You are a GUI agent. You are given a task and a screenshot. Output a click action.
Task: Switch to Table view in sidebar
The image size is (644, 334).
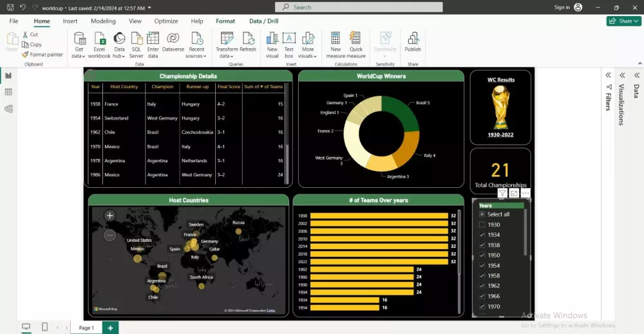tap(8, 92)
